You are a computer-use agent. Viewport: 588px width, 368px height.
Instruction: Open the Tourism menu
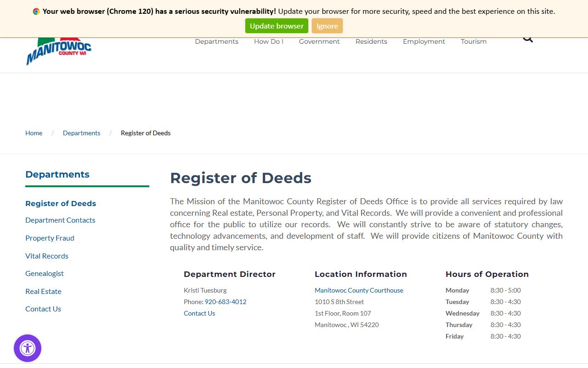pos(474,41)
